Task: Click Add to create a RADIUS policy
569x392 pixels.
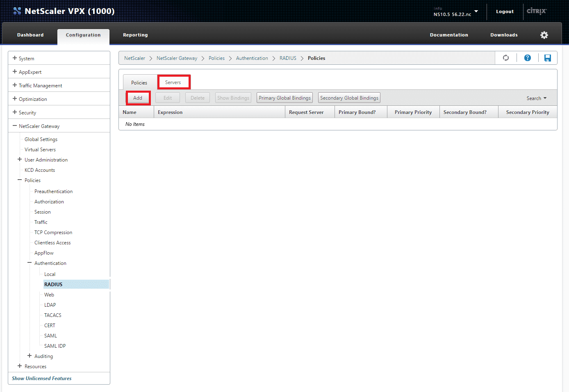Action: click(138, 98)
